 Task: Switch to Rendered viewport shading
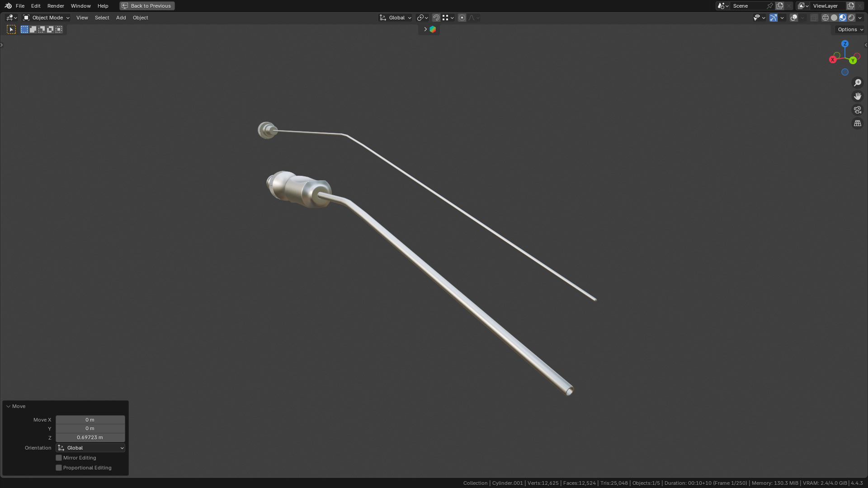tap(851, 18)
